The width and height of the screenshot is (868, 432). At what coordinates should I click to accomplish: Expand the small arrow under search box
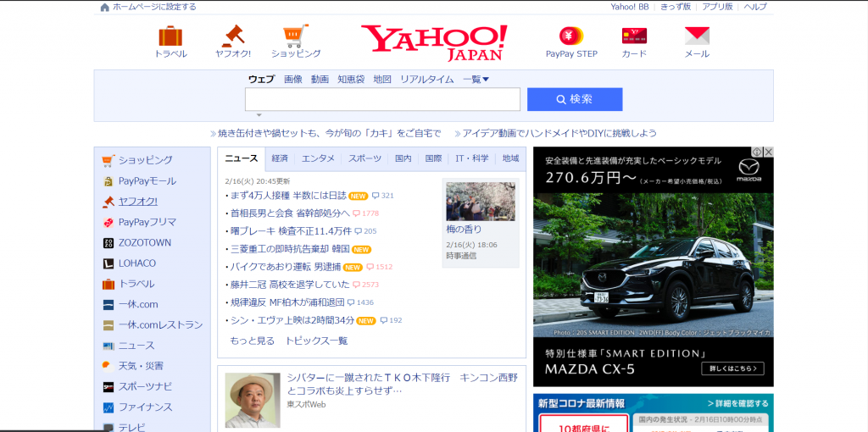(259, 115)
